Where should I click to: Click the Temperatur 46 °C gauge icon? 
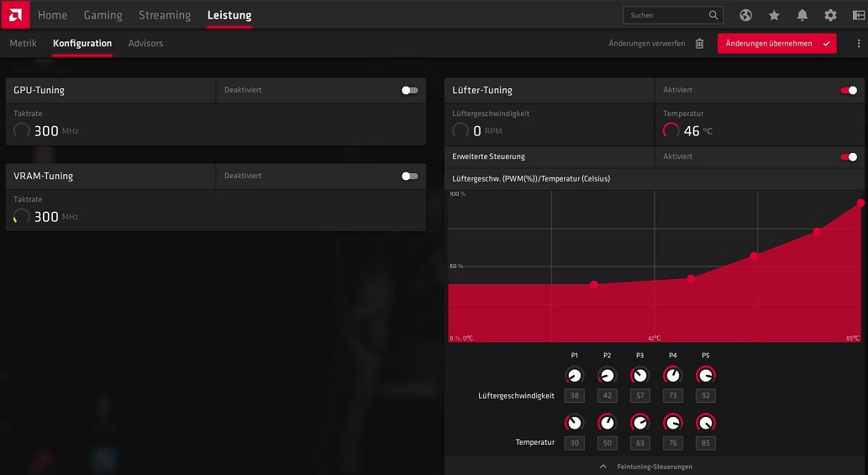click(671, 130)
